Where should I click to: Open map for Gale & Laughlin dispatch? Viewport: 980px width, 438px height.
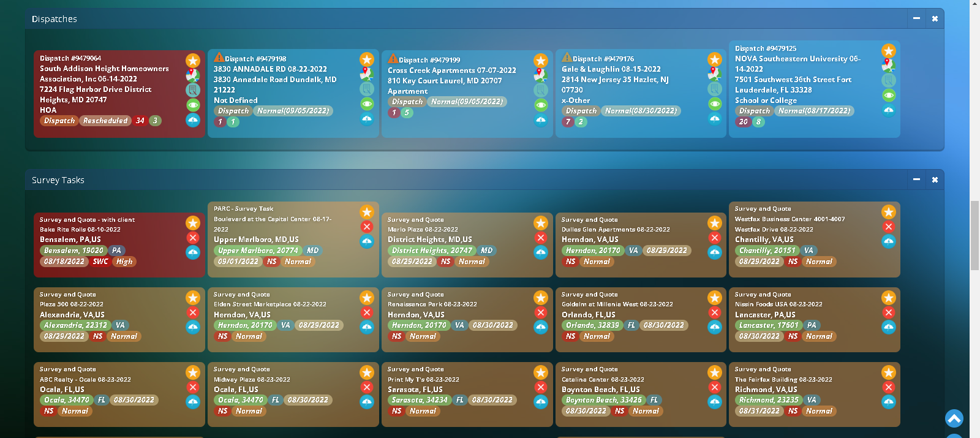pyautogui.click(x=715, y=74)
